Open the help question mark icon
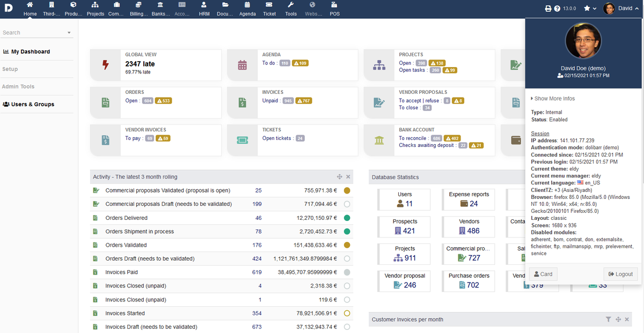This screenshot has width=644, height=333. point(557,9)
